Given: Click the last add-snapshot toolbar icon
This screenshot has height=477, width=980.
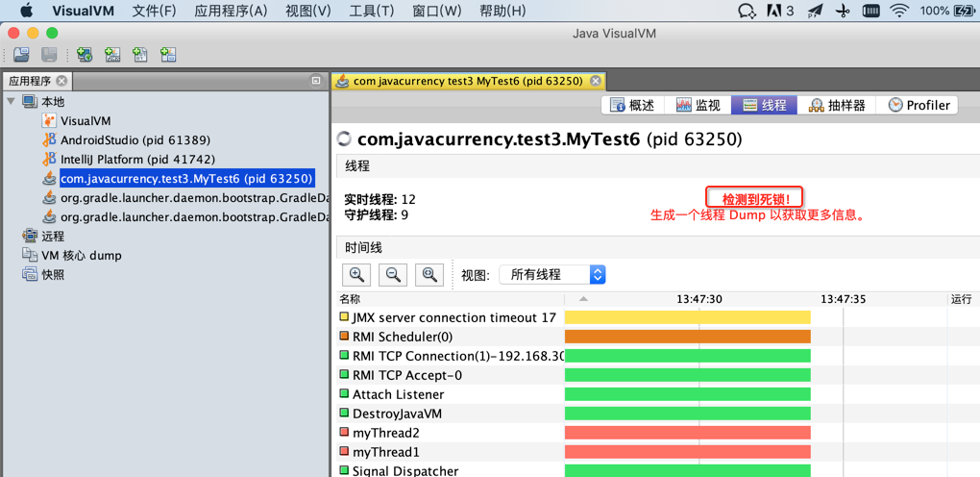Looking at the screenshot, I should coord(168,55).
